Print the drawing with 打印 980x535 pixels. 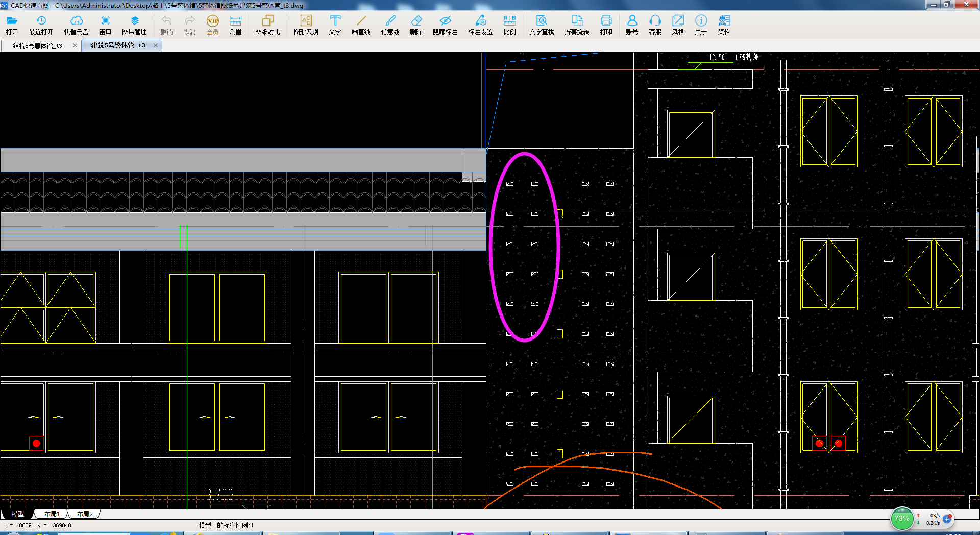point(606,25)
